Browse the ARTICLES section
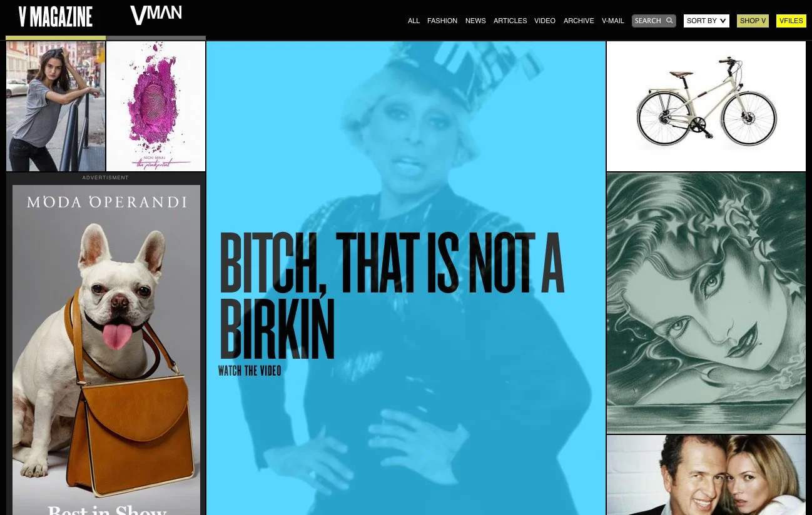Screen dimensions: 812x515 point(510,21)
